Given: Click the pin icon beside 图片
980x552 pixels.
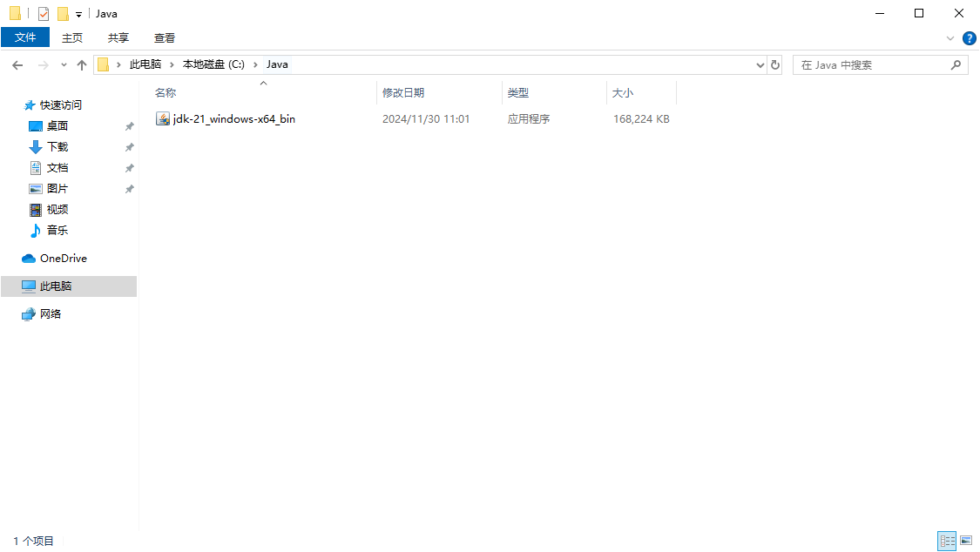Looking at the screenshot, I should point(130,189).
